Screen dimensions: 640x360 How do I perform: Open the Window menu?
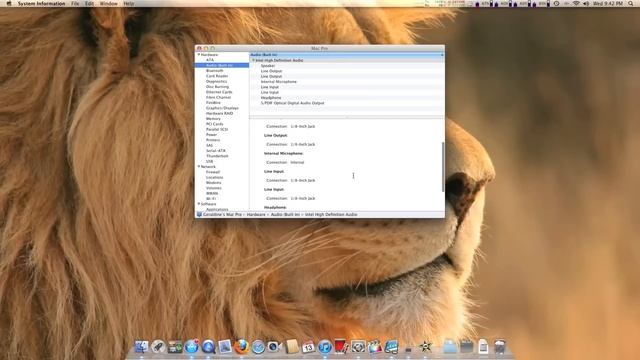coord(109,3)
